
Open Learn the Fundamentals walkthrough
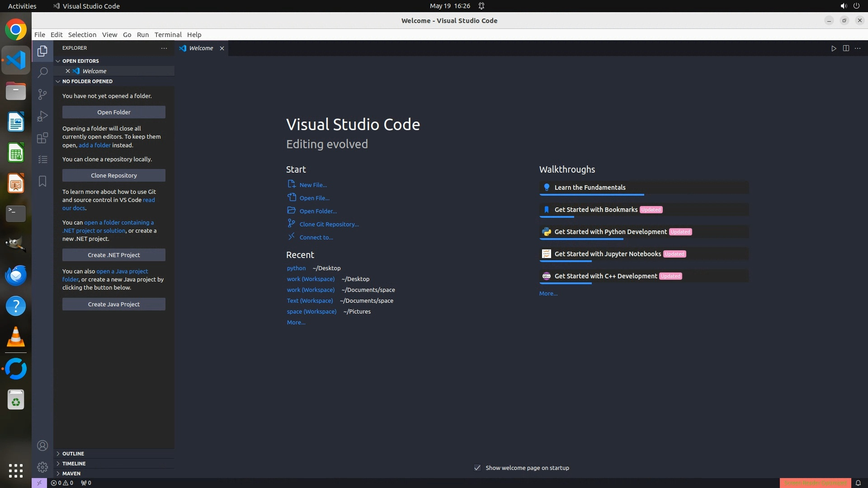tap(590, 188)
